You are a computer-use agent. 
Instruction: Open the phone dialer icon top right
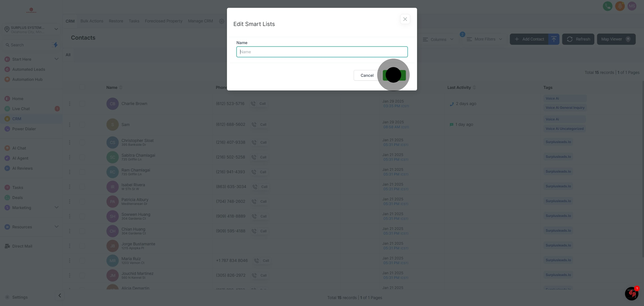607,6
